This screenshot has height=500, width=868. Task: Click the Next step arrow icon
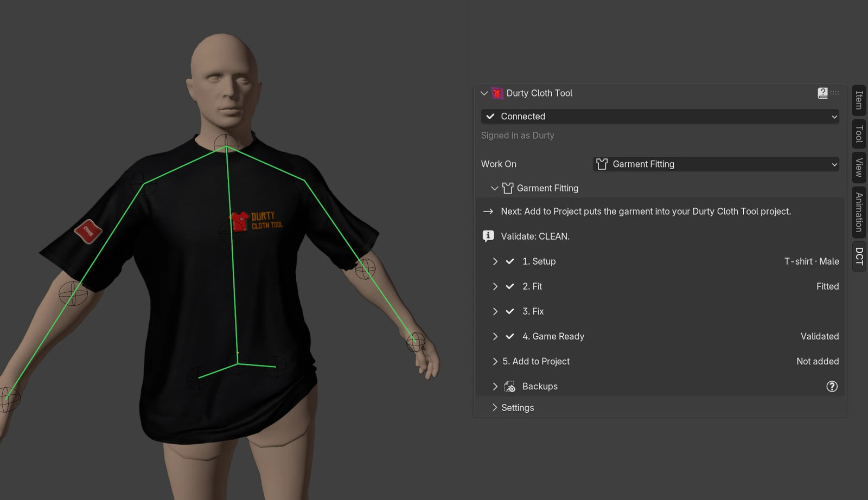pos(488,211)
